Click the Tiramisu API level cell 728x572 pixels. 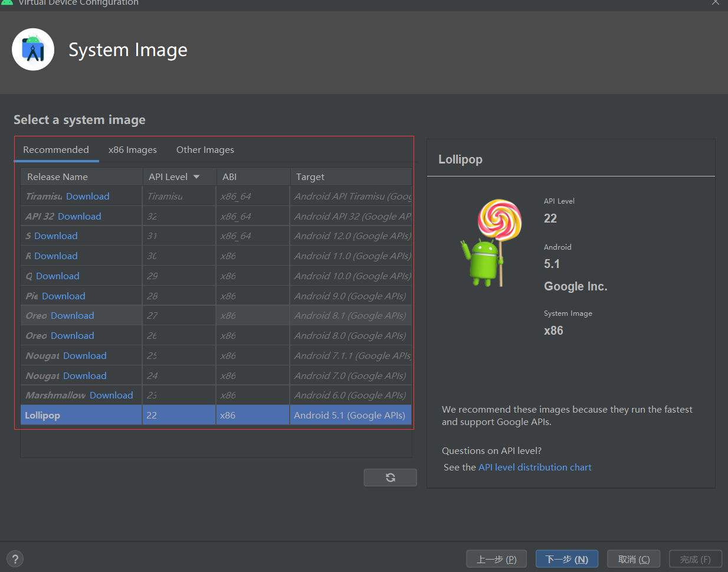click(x=179, y=196)
